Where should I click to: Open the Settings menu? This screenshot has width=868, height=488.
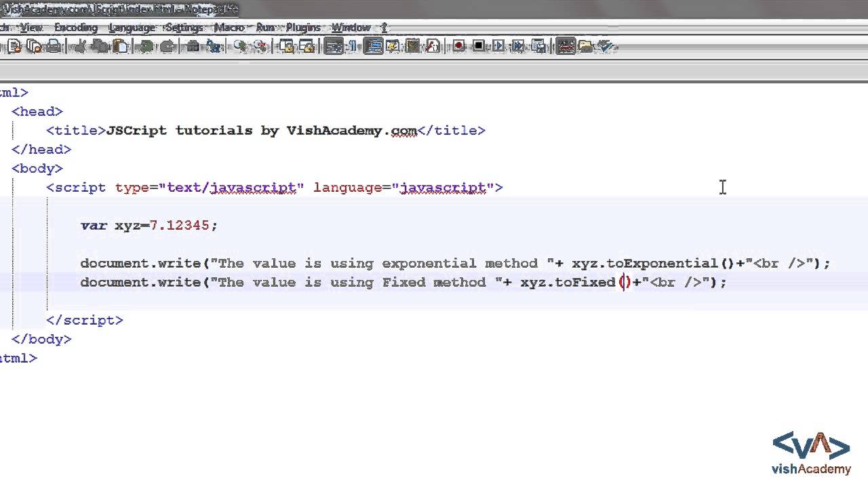click(184, 27)
